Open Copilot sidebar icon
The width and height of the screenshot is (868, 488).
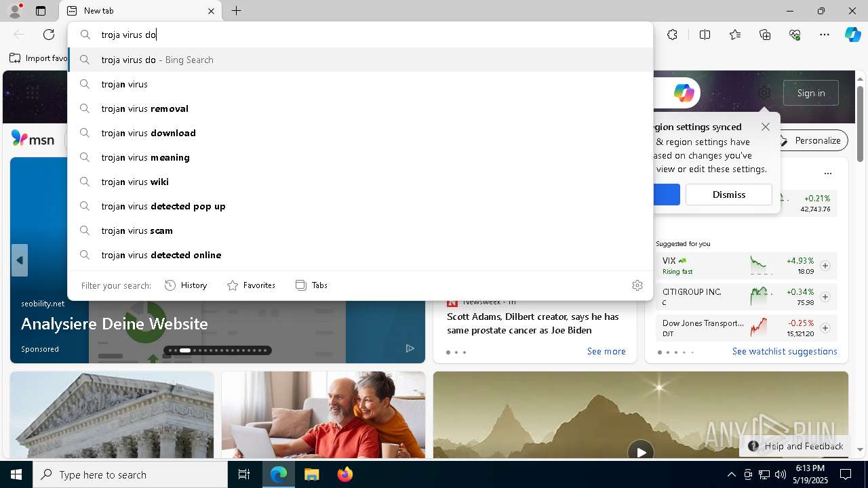tap(852, 35)
